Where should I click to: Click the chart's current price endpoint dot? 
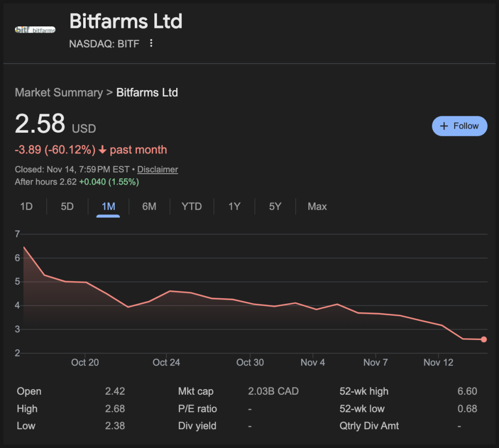(x=484, y=339)
